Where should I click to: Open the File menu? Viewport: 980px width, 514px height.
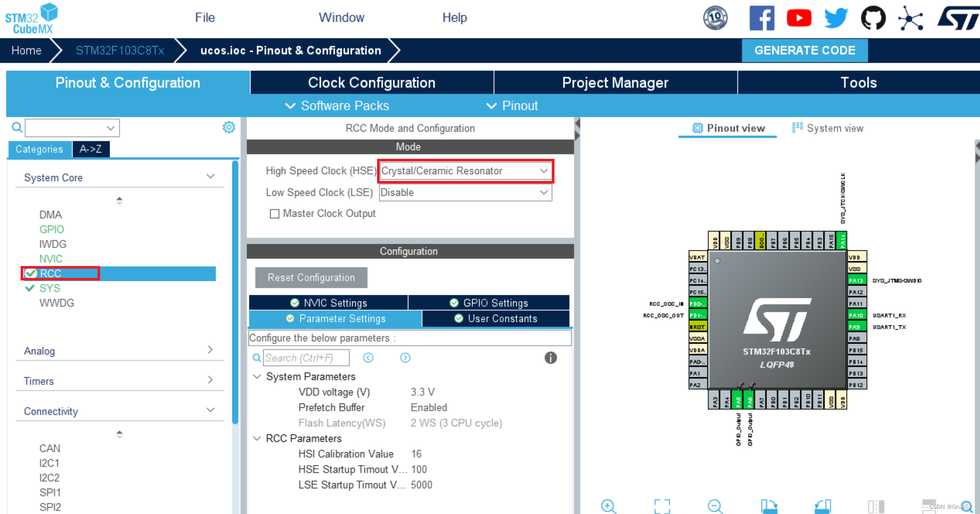(x=205, y=18)
